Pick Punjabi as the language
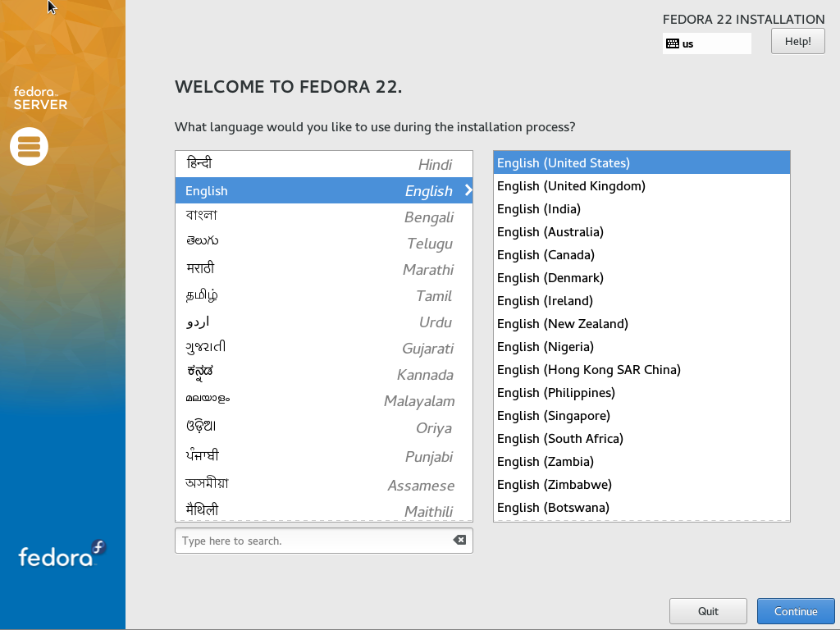Image resolution: width=840 pixels, height=630 pixels. pos(323,456)
